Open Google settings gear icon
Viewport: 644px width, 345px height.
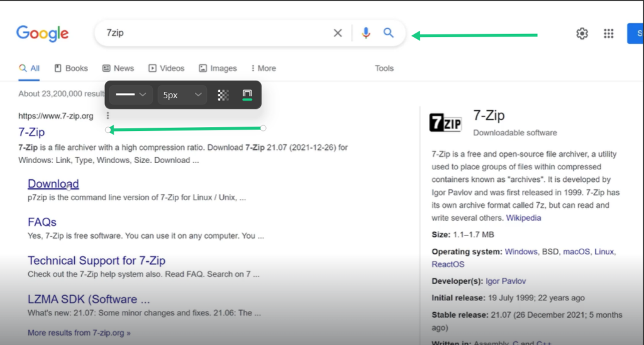pyautogui.click(x=582, y=33)
